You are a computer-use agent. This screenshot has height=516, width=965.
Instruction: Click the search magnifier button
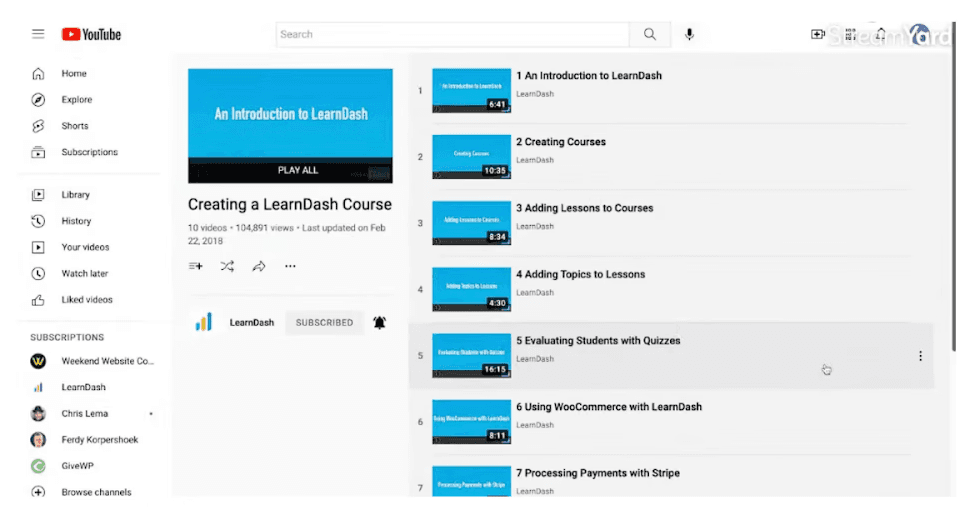click(x=649, y=34)
